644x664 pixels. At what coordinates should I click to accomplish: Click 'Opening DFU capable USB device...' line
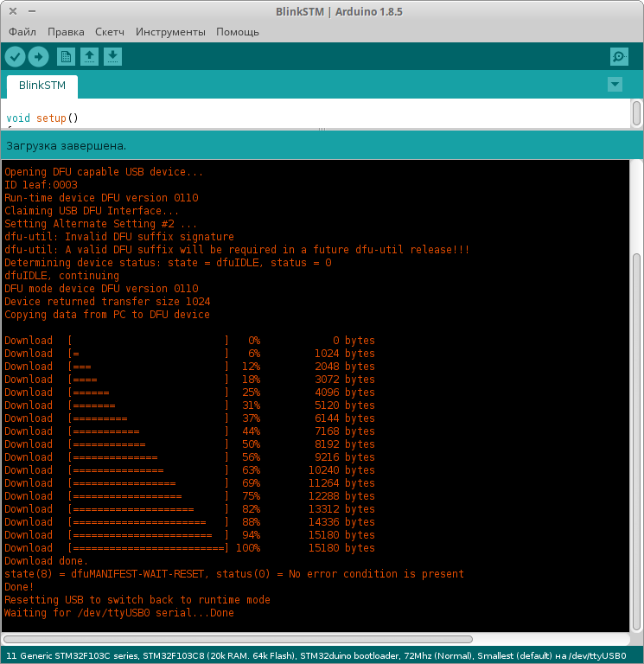104,172
